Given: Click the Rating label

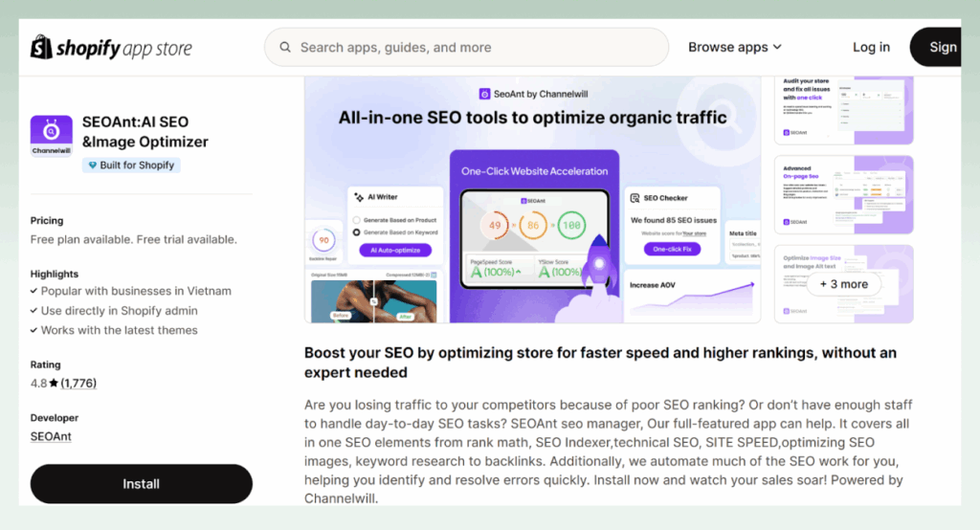Looking at the screenshot, I should pos(46,364).
